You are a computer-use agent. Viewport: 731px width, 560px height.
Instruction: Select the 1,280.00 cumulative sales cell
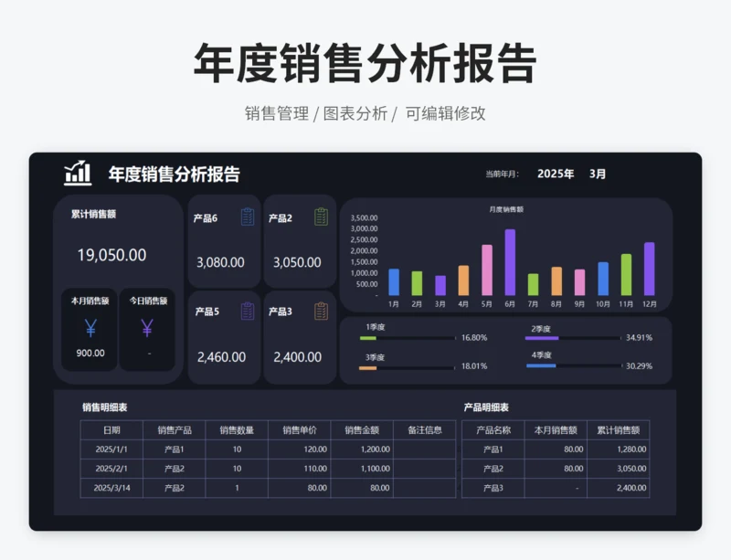click(619, 449)
